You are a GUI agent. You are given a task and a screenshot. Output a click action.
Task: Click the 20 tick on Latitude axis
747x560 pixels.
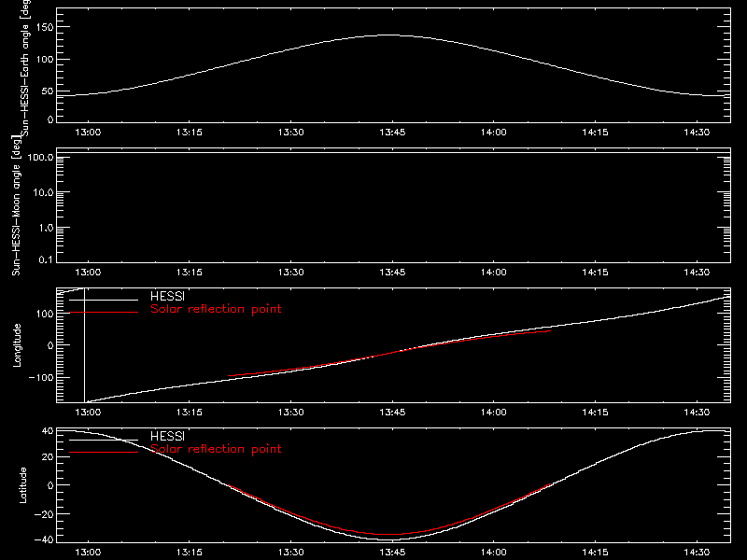coord(48,457)
